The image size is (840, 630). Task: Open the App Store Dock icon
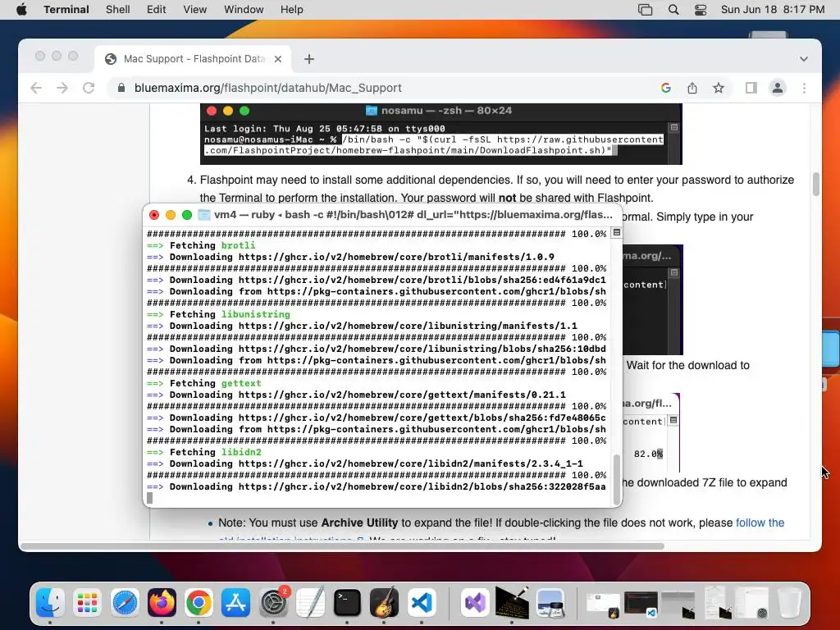[235, 602]
